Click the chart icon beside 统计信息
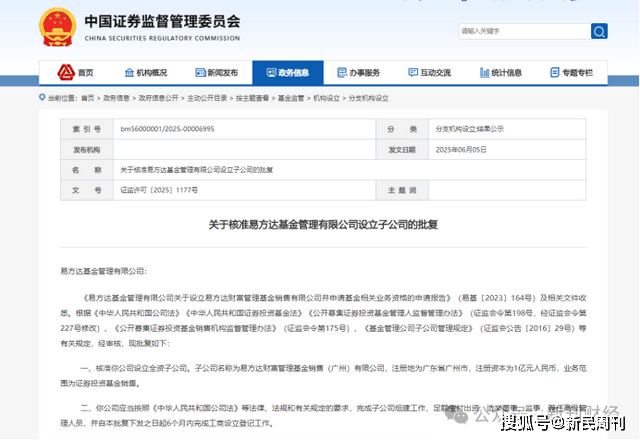This screenshot has height=440, width=640. 482,73
